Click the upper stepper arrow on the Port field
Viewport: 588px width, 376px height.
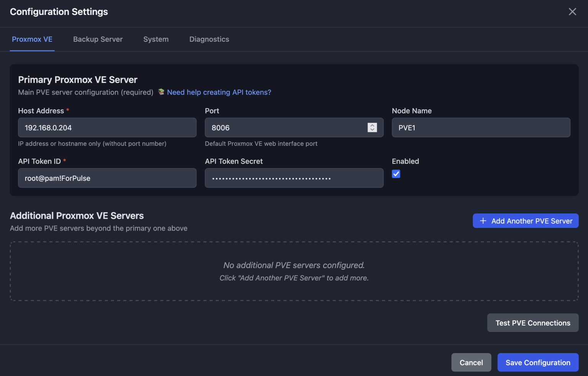(372, 125)
